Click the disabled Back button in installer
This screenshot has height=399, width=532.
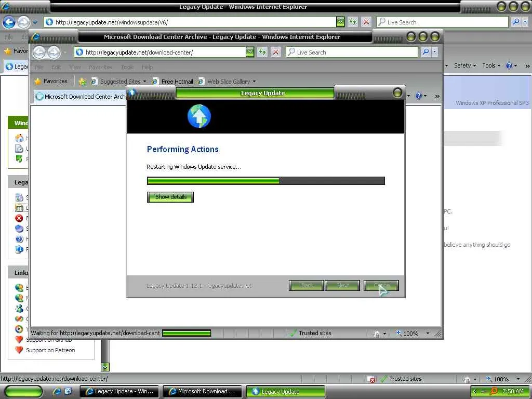click(x=307, y=285)
